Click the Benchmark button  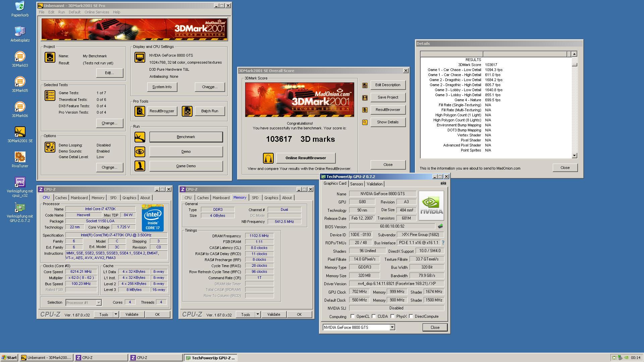click(186, 137)
